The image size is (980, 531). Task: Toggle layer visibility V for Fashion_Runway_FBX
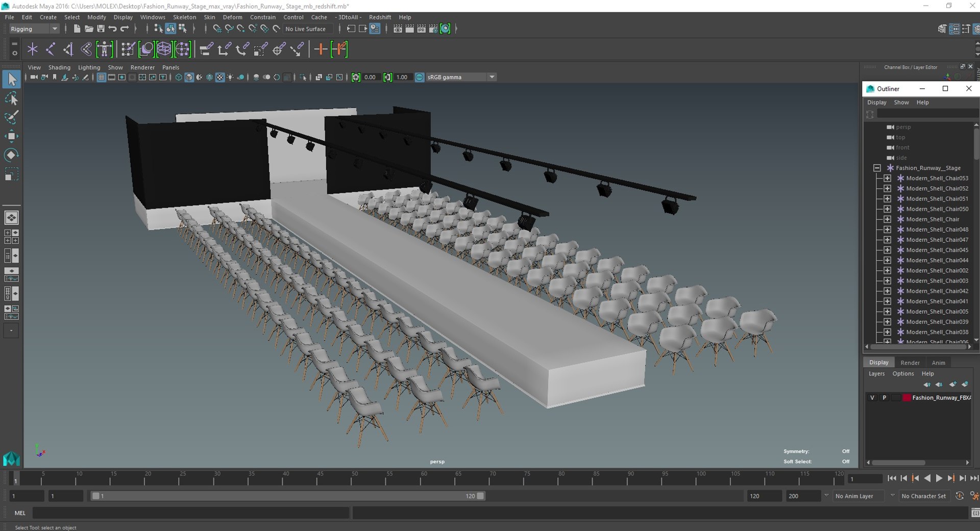click(x=872, y=398)
